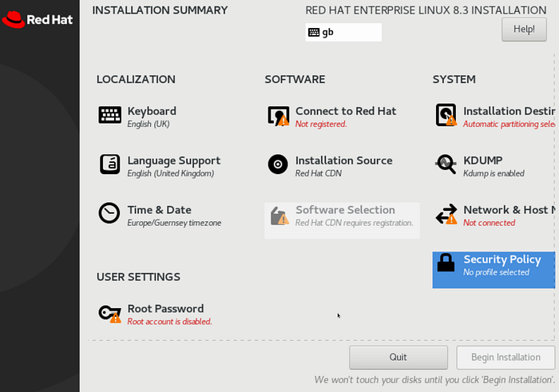Click 'Root account is disabled.' text
Screen dimensions: 559x392
(169, 322)
